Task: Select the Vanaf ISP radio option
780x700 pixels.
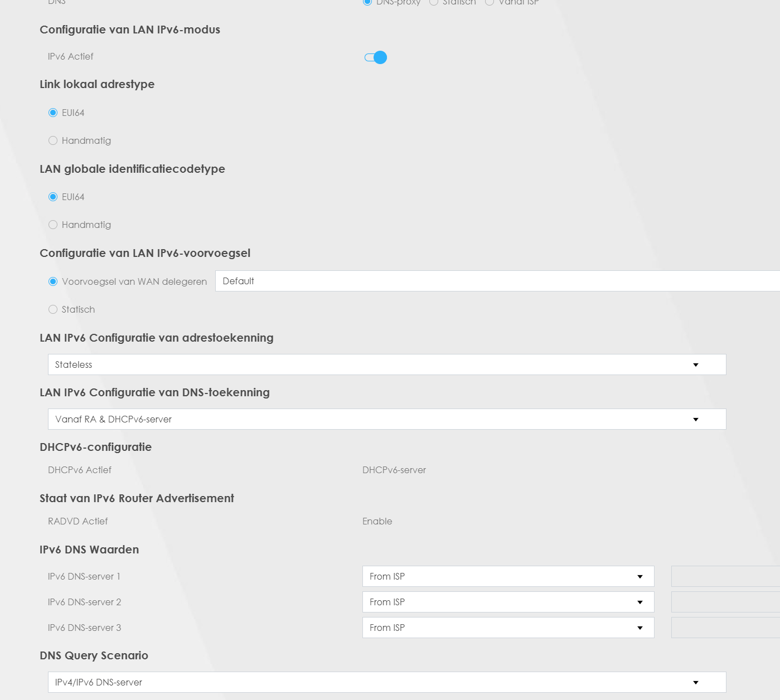Action: pyautogui.click(x=490, y=2)
